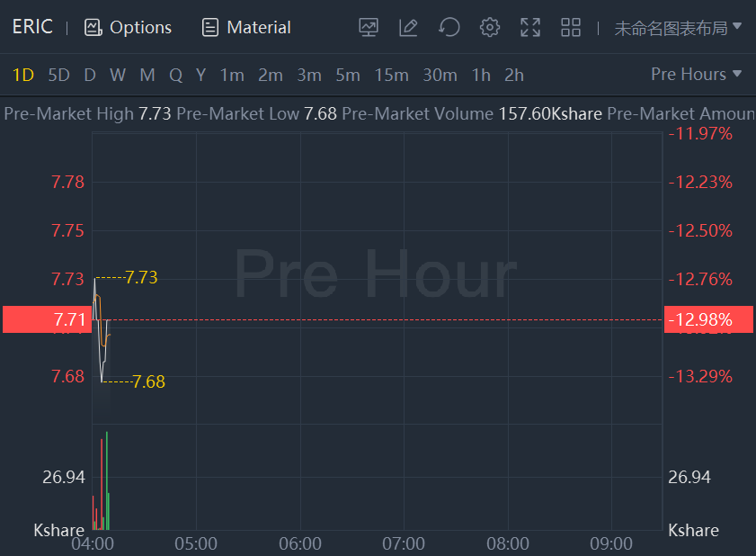Click the Material document icon
756x556 pixels.
(x=210, y=27)
